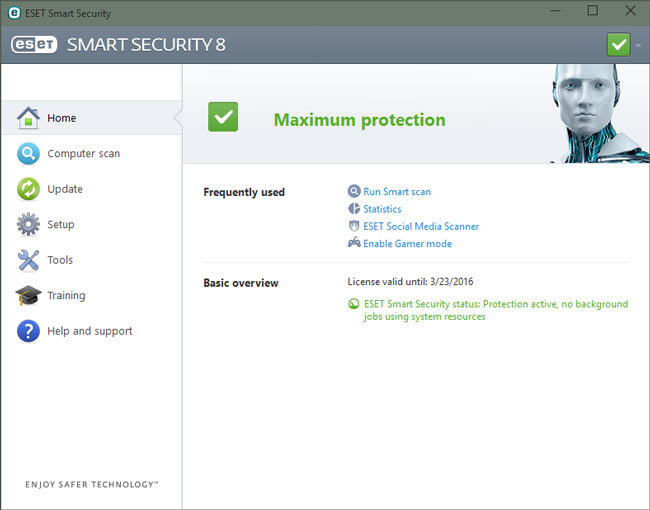Click the green protection status checkmark in header
The width and height of the screenshot is (650, 510).
tap(618, 45)
